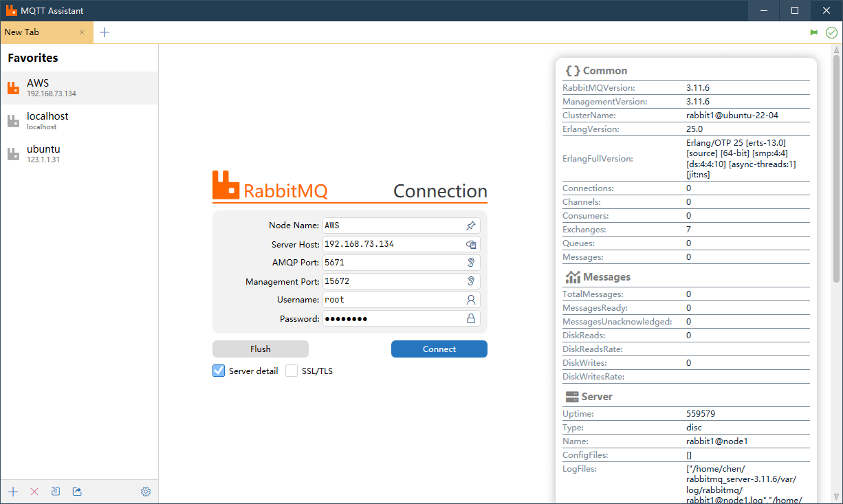Click into the Username input field
The image size is (843, 504).
(x=392, y=300)
